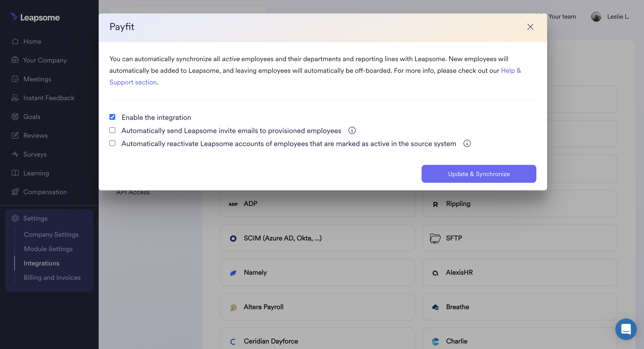Open Module Settings submenu item
The width and height of the screenshot is (644, 349).
click(48, 249)
